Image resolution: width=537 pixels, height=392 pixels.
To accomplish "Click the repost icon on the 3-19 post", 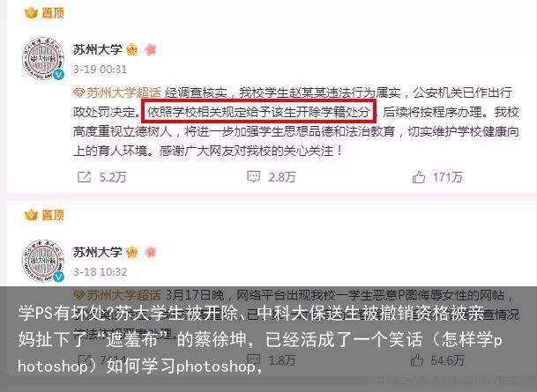I will [84, 177].
